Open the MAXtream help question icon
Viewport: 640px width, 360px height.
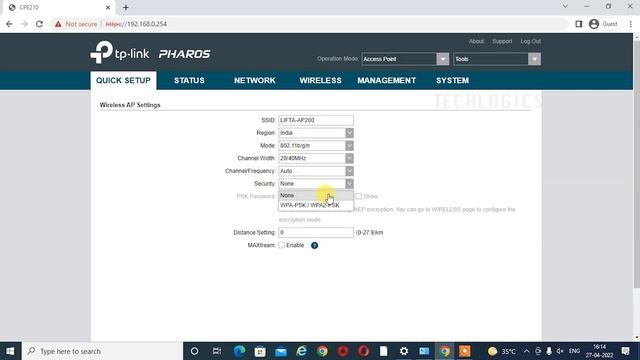[314, 245]
